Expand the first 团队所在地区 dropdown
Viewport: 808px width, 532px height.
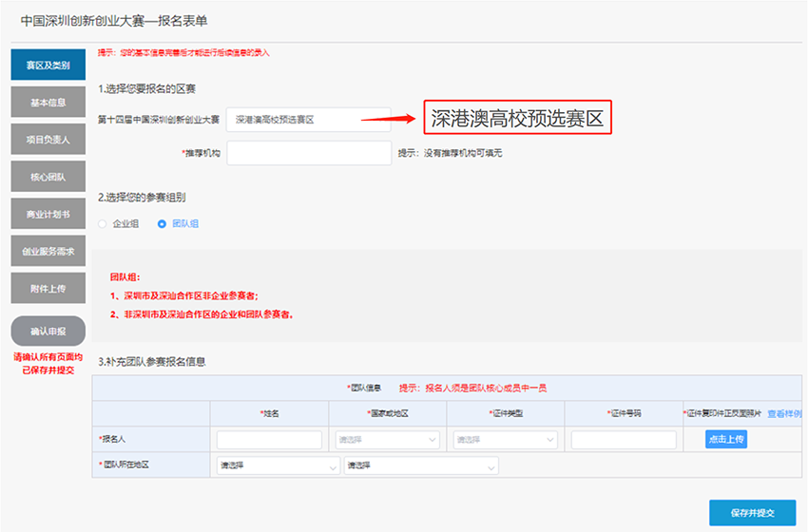coord(279,466)
